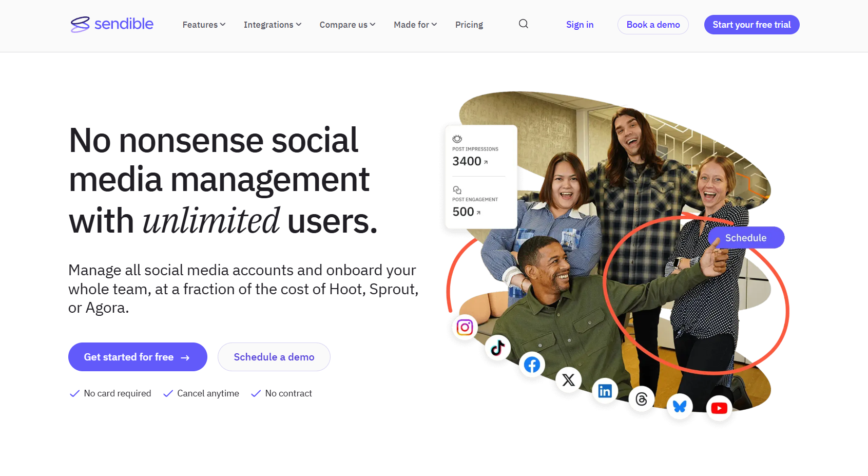868x476 pixels.
Task: Click the TikTok icon
Action: tap(498, 348)
